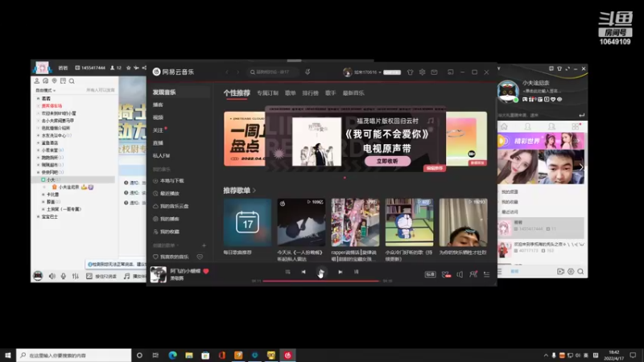Switch to the 排行榜 tab
This screenshot has width=644, height=362.
point(311,93)
